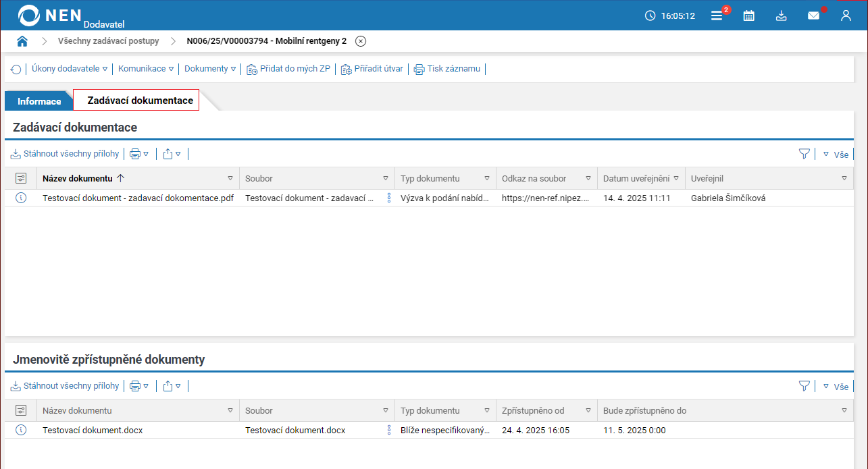
Task: Open the user profile icon
Action: [846, 16]
